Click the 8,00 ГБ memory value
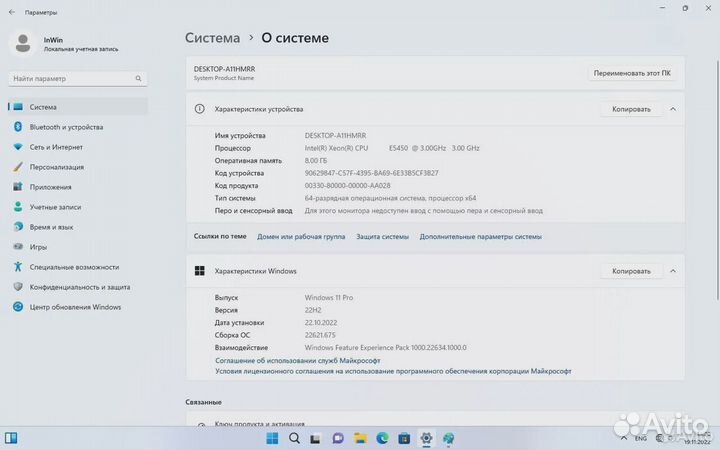The width and height of the screenshot is (720, 450). point(316,161)
